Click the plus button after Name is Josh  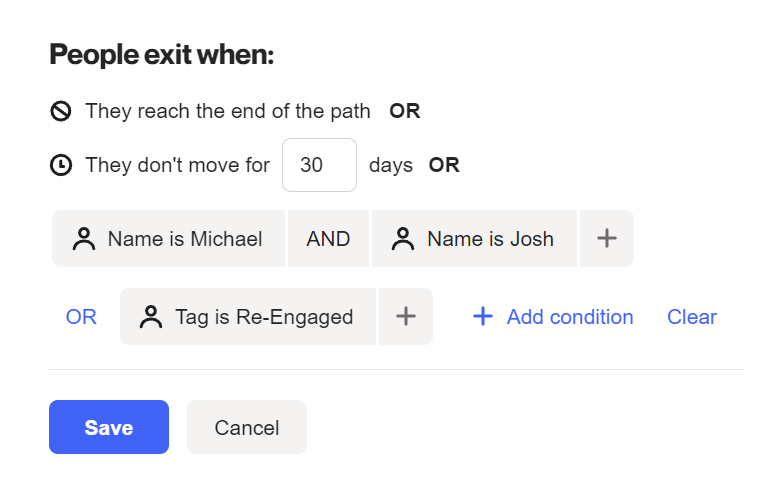click(607, 239)
